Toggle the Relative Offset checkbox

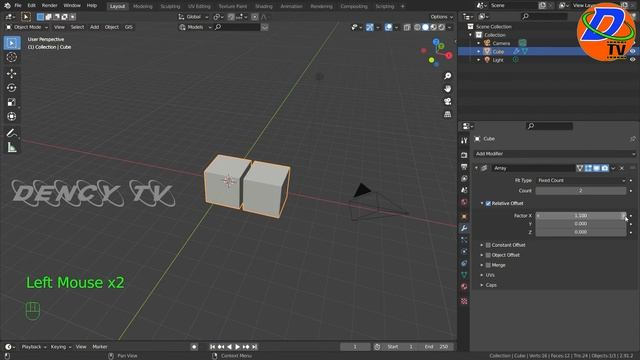488,203
